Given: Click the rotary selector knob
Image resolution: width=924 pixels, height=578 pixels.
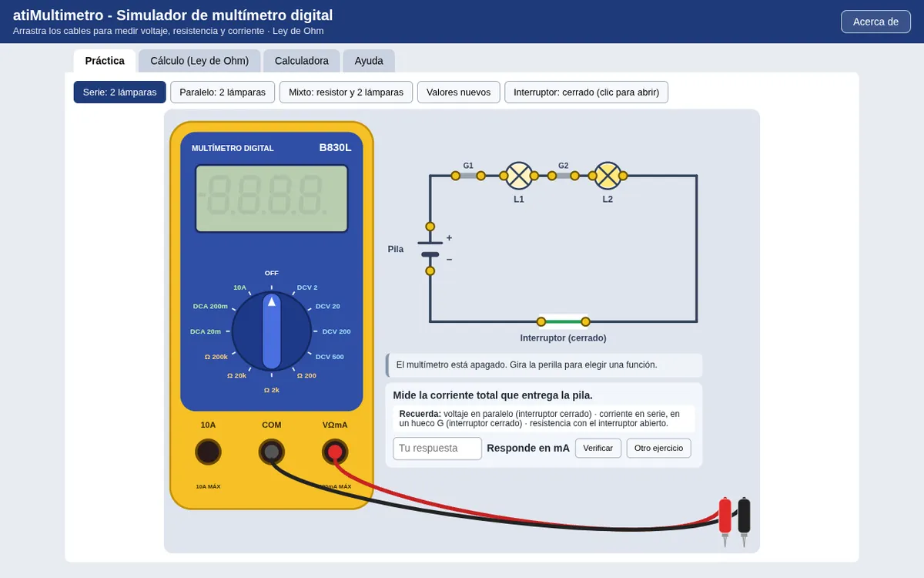Looking at the screenshot, I should click(x=272, y=331).
